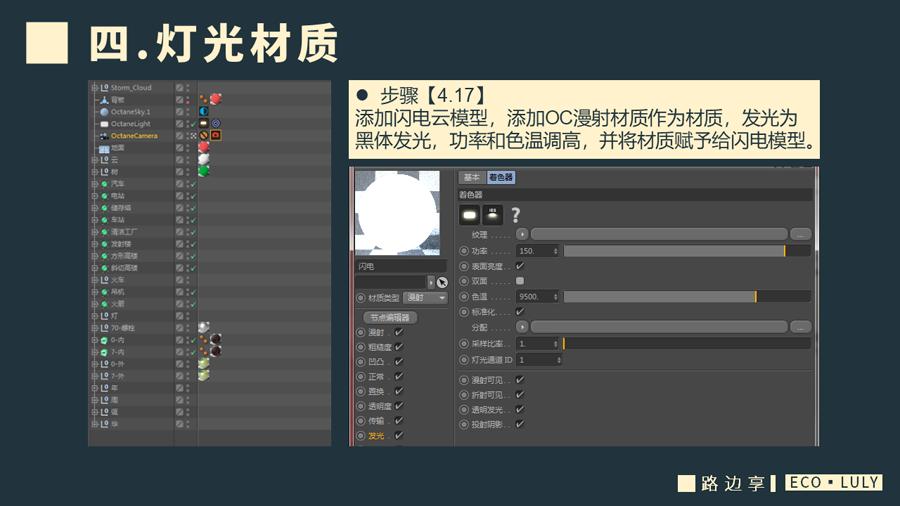Open the 分配 distribution arrow menu
The height and width of the screenshot is (506, 900).
coord(522,327)
